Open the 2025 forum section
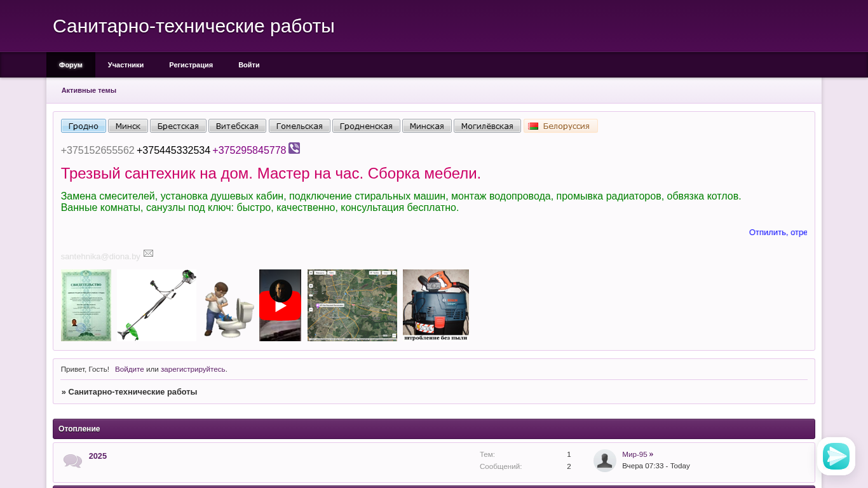The height and width of the screenshot is (488, 868). pyautogui.click(x=98, y=456)
